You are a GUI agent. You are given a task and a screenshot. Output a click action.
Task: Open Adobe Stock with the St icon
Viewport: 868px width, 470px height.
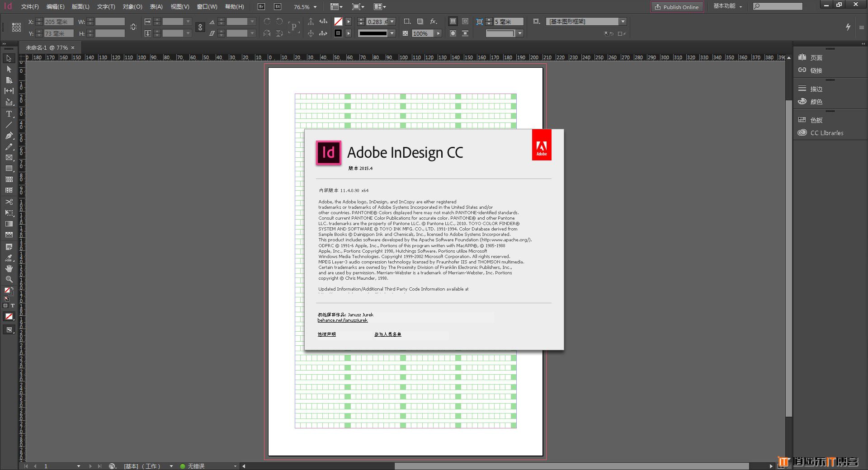tap(278, 7)
